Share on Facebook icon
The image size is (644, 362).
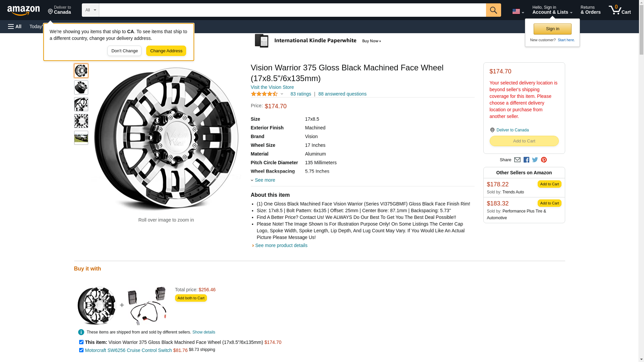(526, 160)
